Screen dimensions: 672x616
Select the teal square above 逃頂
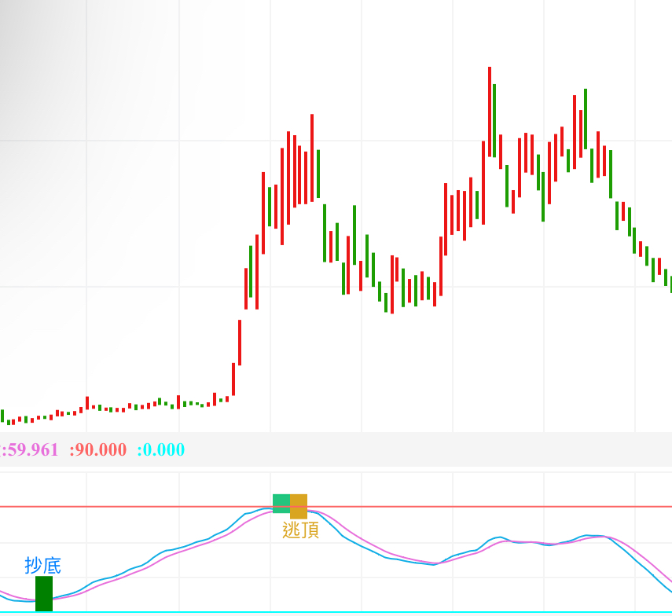tap(281, 503)
